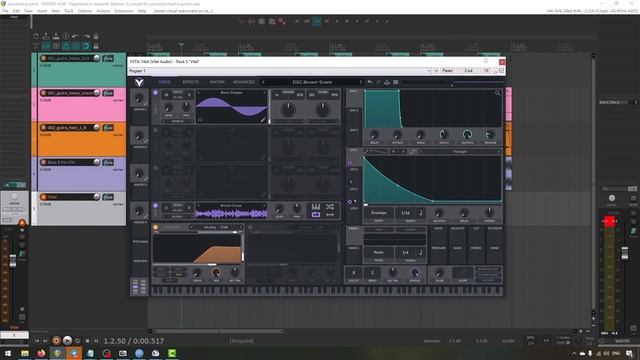
Task: Click the play button in transport
Action: tap(67, 340)
